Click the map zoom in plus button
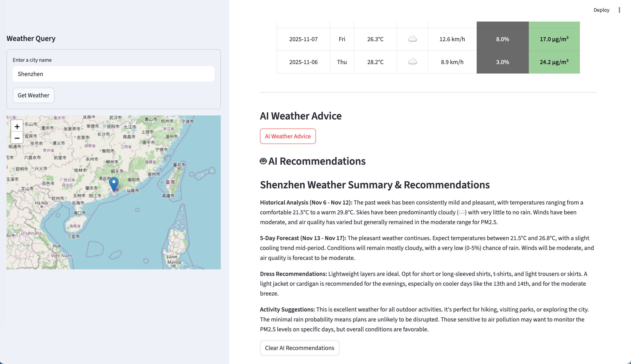The height and width of the screenshot is (364, 631). (x=17, y=127)
